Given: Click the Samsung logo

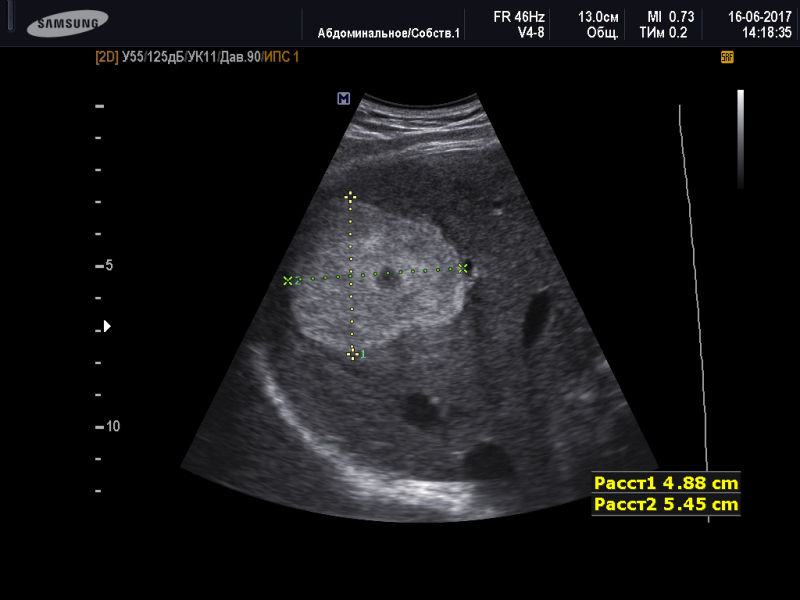Looking at the screenshot, I should click(x=67, y=23).
